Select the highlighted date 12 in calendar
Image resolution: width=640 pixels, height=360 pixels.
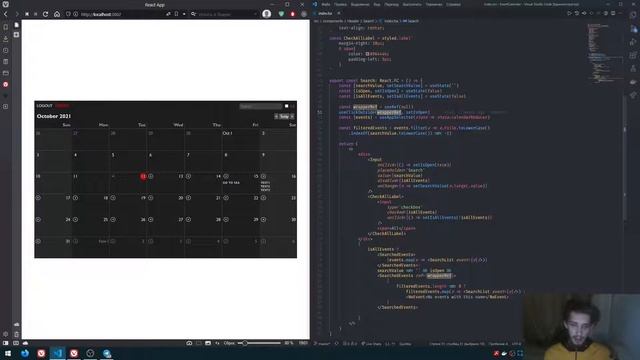click(143, 176)
